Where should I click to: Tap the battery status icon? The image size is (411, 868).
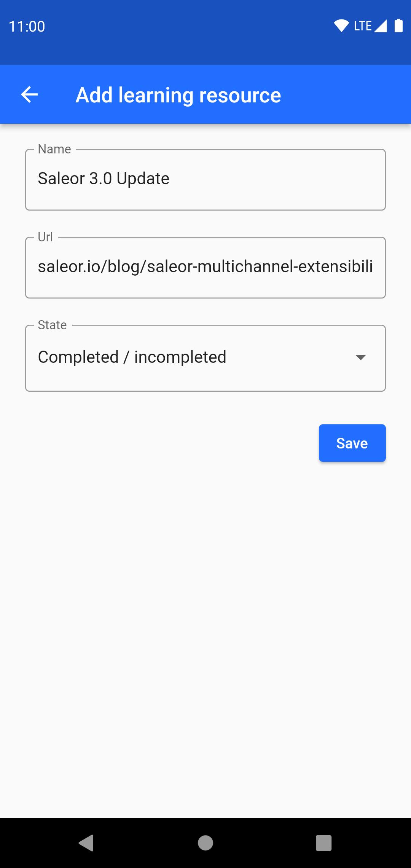(x=398, y=26)
